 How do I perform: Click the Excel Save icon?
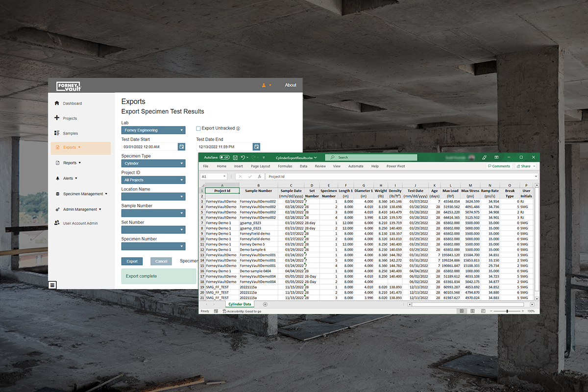pos(235,157)
